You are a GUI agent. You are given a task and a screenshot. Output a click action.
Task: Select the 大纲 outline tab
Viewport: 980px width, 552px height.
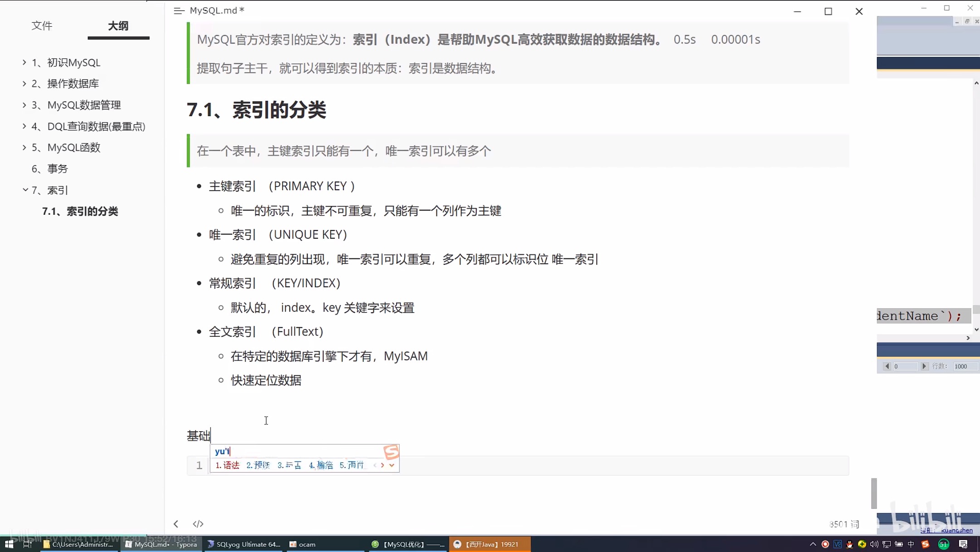(x=118, y=26)
